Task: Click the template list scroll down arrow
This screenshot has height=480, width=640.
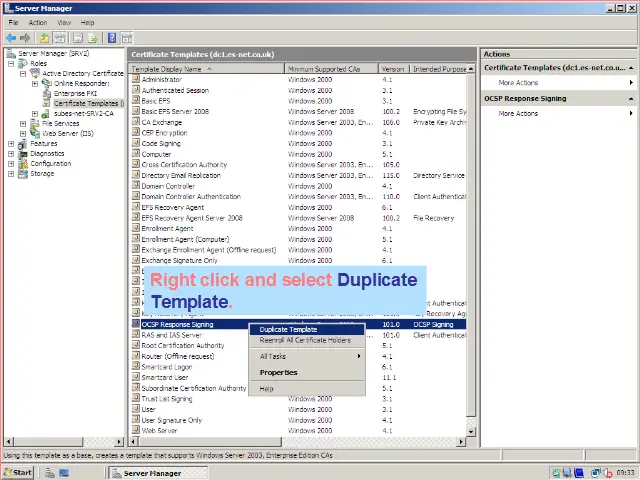Action: click(x=471, y=431)
